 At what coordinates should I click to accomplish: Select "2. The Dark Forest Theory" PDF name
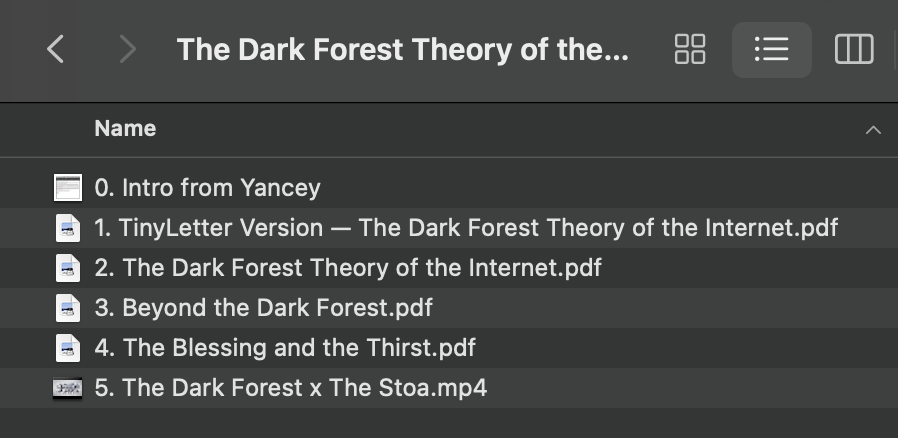[x=348, y=268]
